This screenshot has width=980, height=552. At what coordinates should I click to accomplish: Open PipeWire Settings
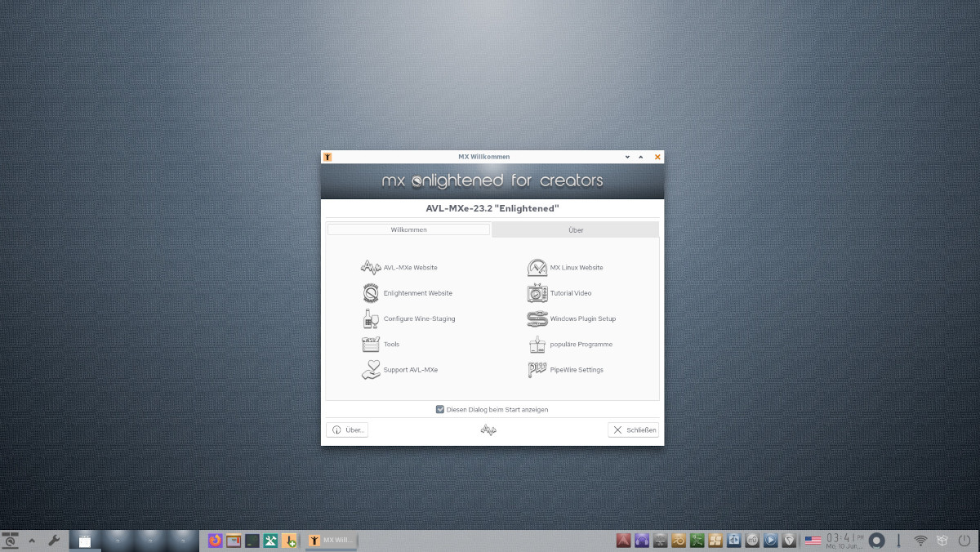click(565, 370)
